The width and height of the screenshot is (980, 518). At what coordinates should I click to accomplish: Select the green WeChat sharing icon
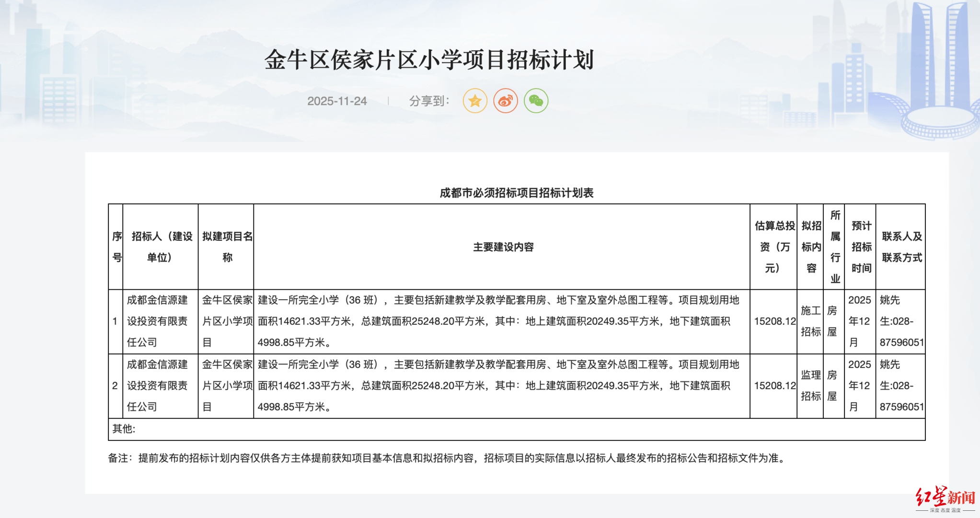536,101
